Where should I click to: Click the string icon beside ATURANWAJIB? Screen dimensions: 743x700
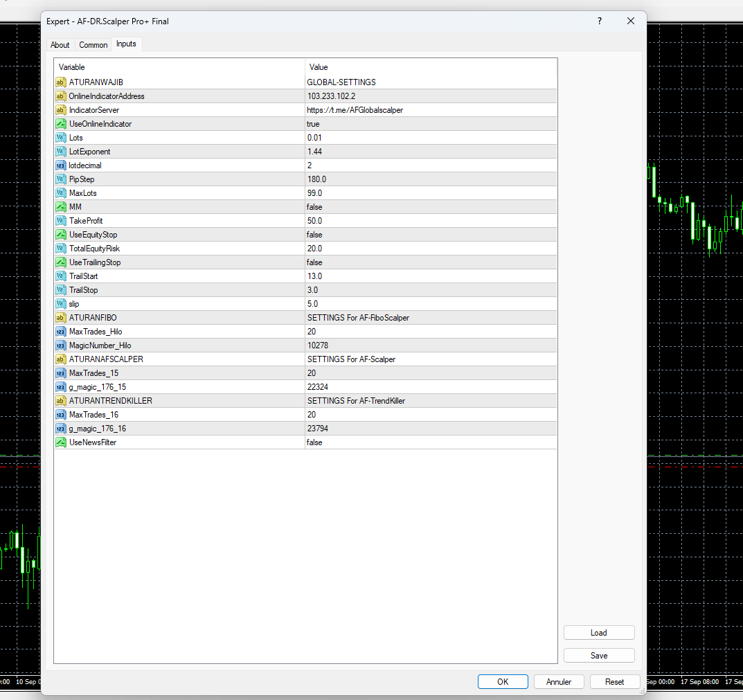(x=60, y=82)
